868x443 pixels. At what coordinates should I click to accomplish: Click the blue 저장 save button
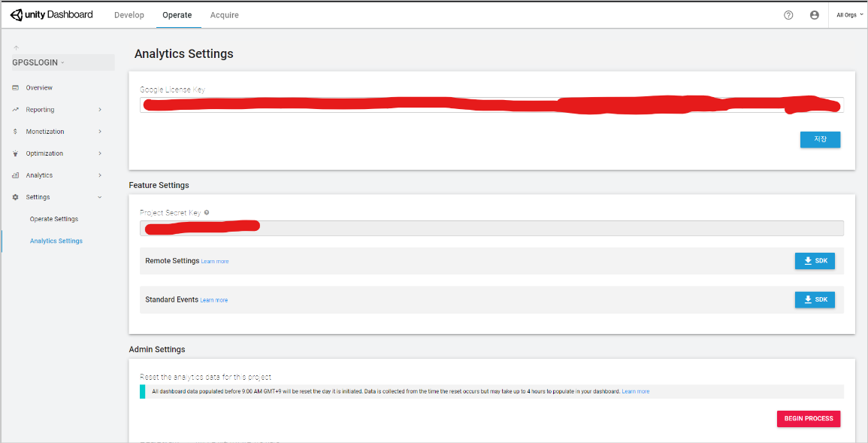pos(821,140)
